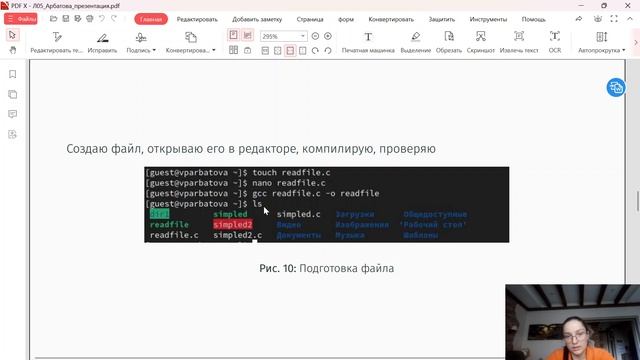Collapse the ribbon with the chevron

tap(630, 19)
